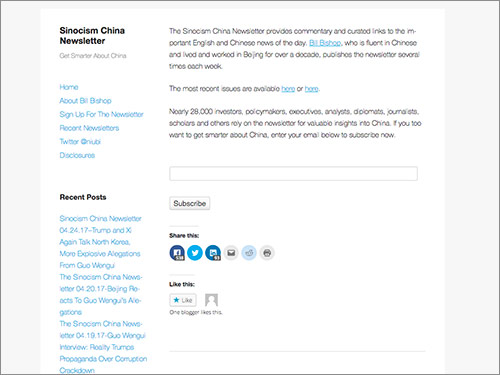Click the Sinocism China Newsletter site title
The height and width of the screenshot is (375, 500).
pyautogui.click(x=92, y=36)
